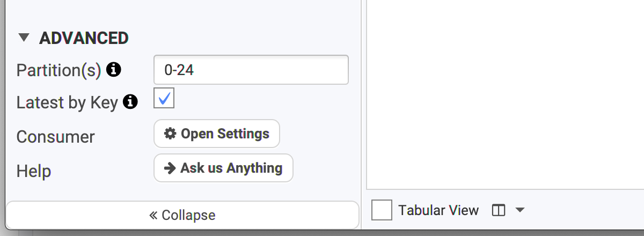Enable the Tabular View checkbox
The height and width of the screenshot is (236, 644).
click(x=382, y=210)
